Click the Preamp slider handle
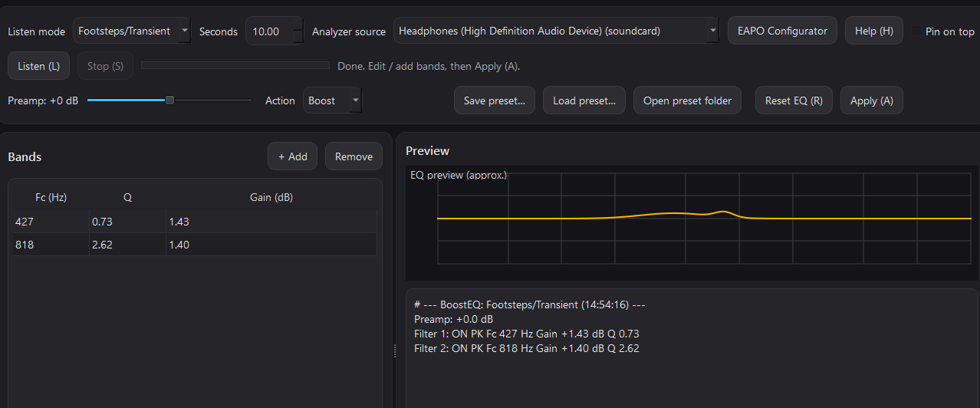The image size is (980, 408). click(170, 100)
